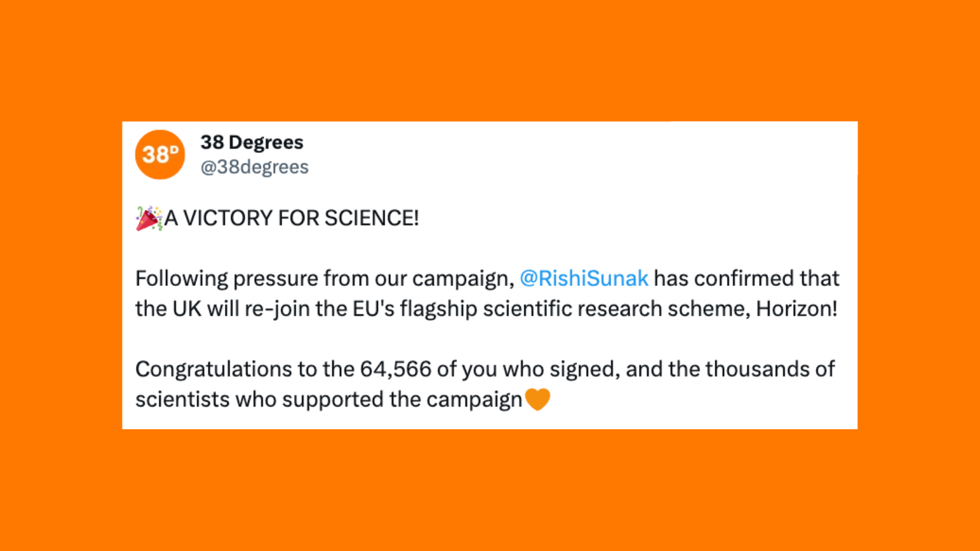This screenshot has width=980, height=551.
Task: Click the word UK in the tweet
Action: [x=187, y=309]
